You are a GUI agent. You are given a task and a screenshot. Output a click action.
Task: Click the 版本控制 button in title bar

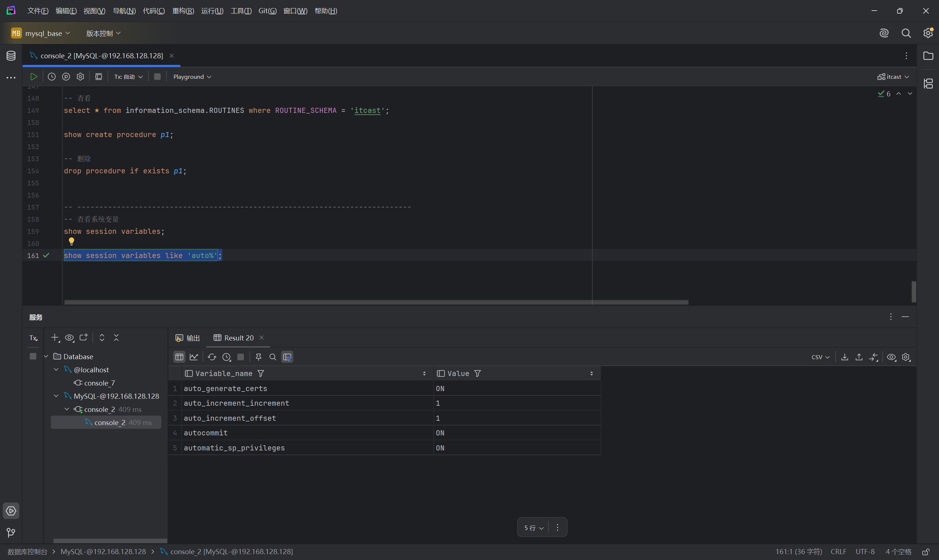pos(103,33)
